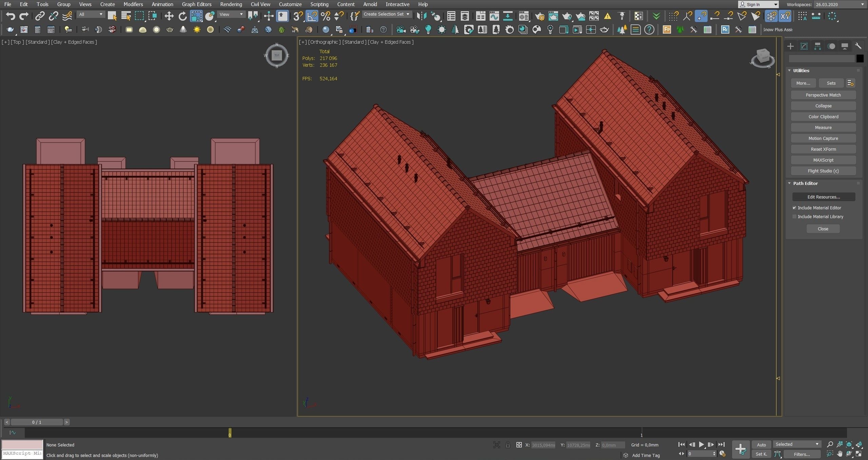Click the Perspective Match button
The width and height of the screenshot is (868, 460).
click(x=823, y=95)
